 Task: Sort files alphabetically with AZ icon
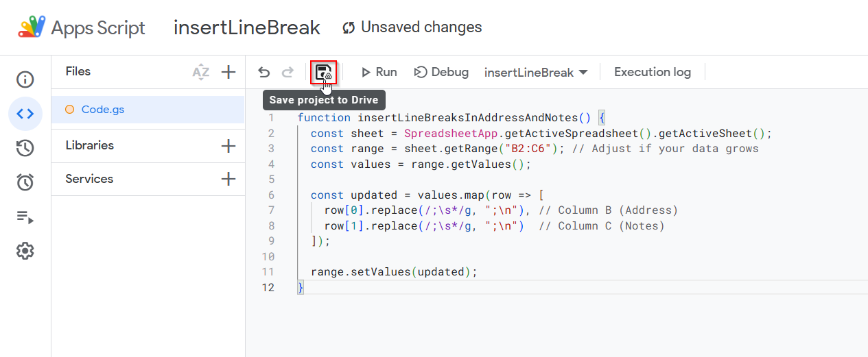(x=200, y=72)
